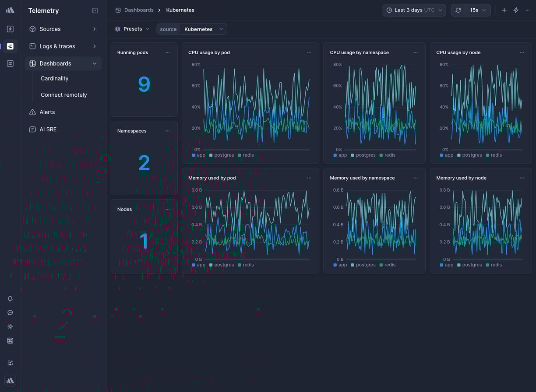Open Cardinality under Dashboards
The height and width of the screenshot is (392, 536).
[x=55, y=78]
